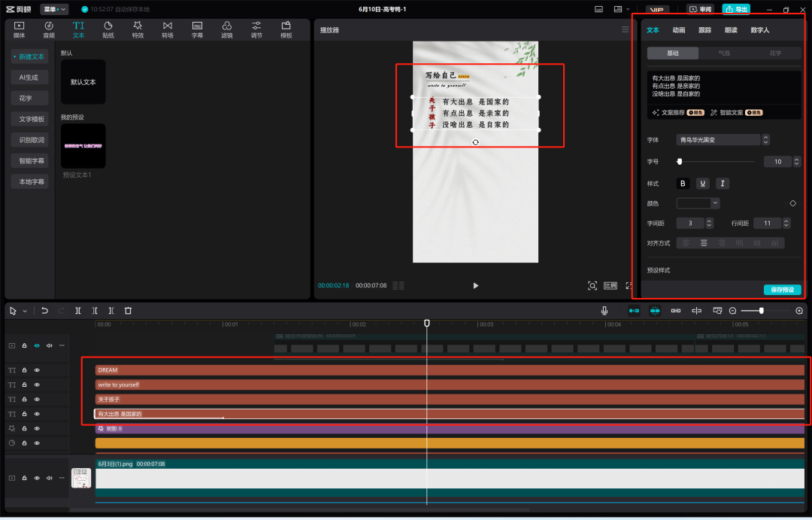812x520 pixels.
Task: Click the undo arrow in timeline toolbar
Action: (x=45, y=310)
